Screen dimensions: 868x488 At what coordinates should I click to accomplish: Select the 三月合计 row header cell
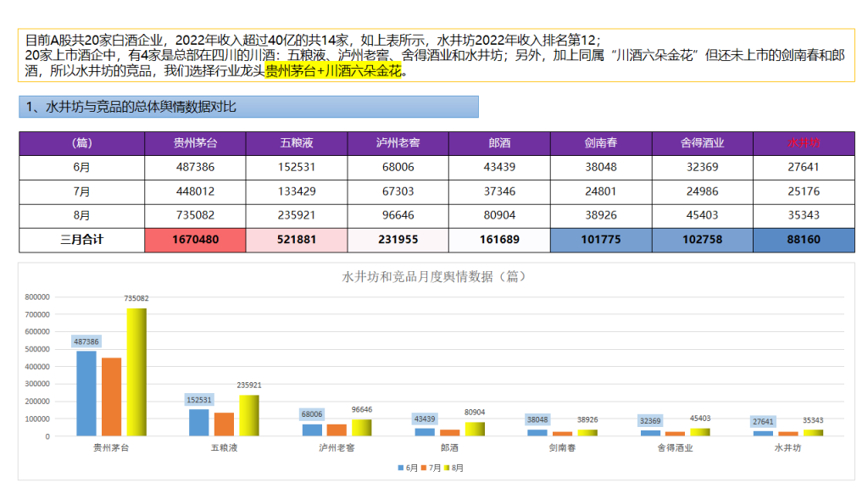[81, 240]
